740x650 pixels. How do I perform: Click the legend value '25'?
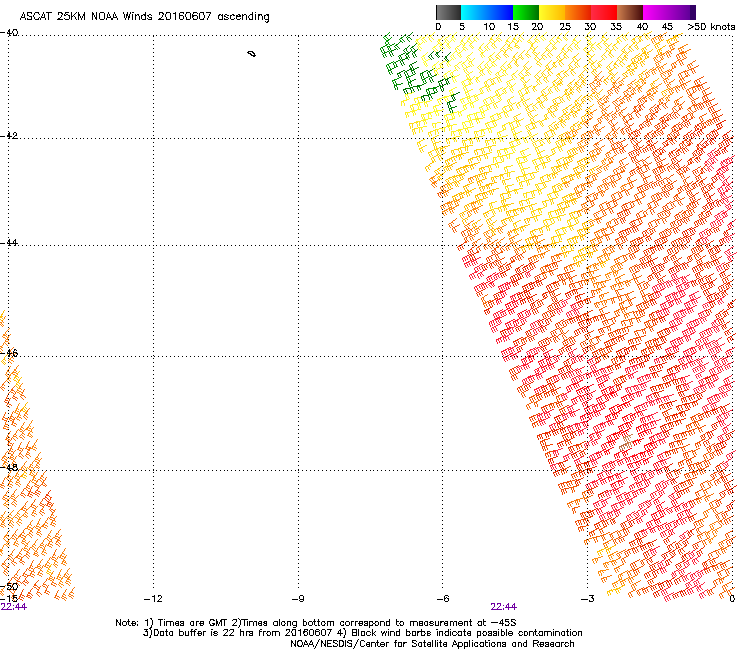click(x=564, y=27)
